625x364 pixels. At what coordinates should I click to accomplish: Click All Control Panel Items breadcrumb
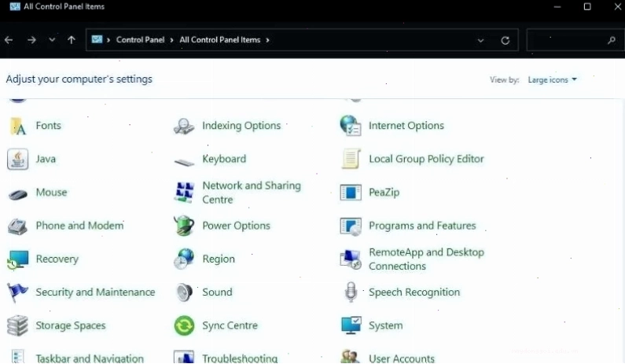pos(219,40)
